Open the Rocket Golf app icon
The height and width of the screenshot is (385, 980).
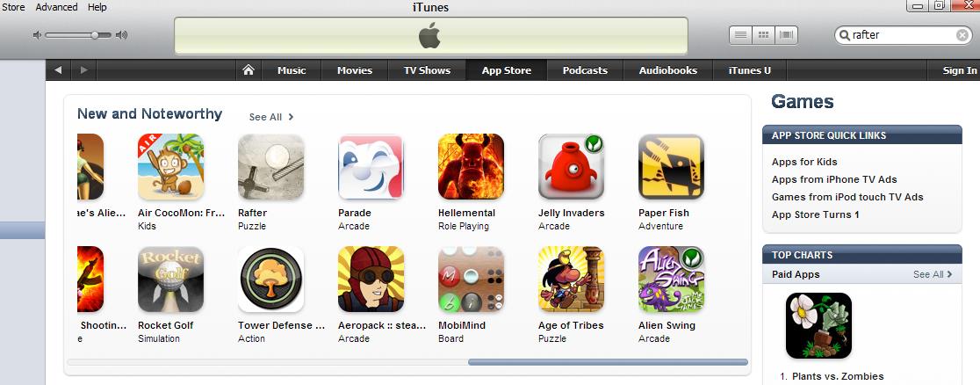(x=170, y=280)
